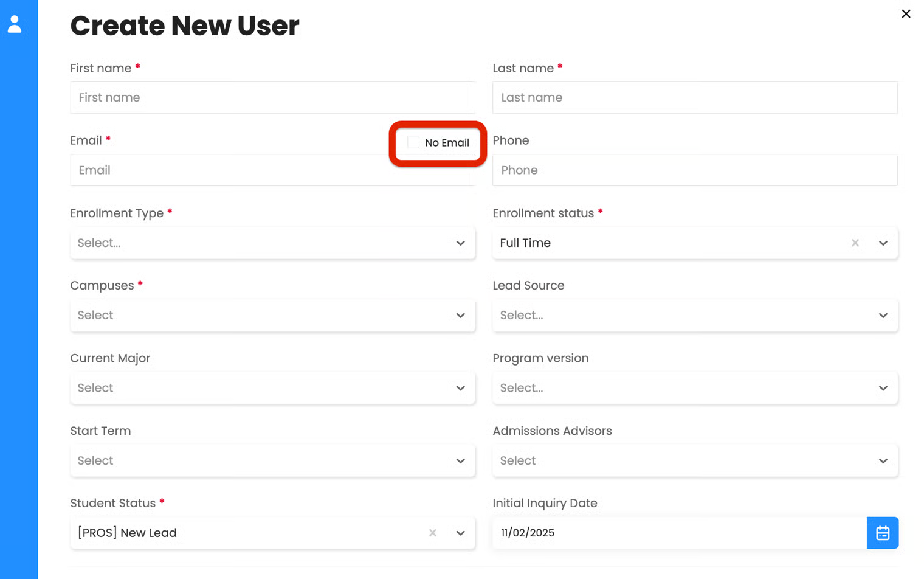The height and width of the screenshot is (579, 924).
Task: Click the user profile icon in sidebar
Action: (x=15, y=24)
